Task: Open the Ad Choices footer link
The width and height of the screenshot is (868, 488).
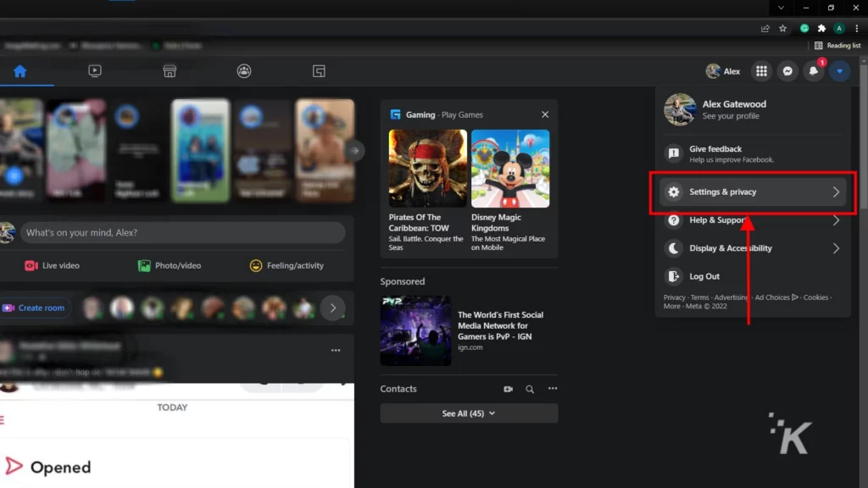Action: (x=776, y=297)
